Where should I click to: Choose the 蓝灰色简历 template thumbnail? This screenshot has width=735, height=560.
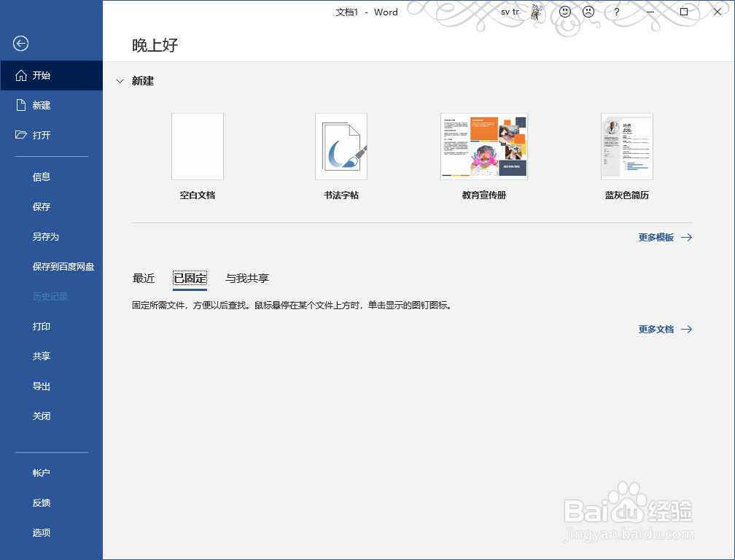[627, 147]
